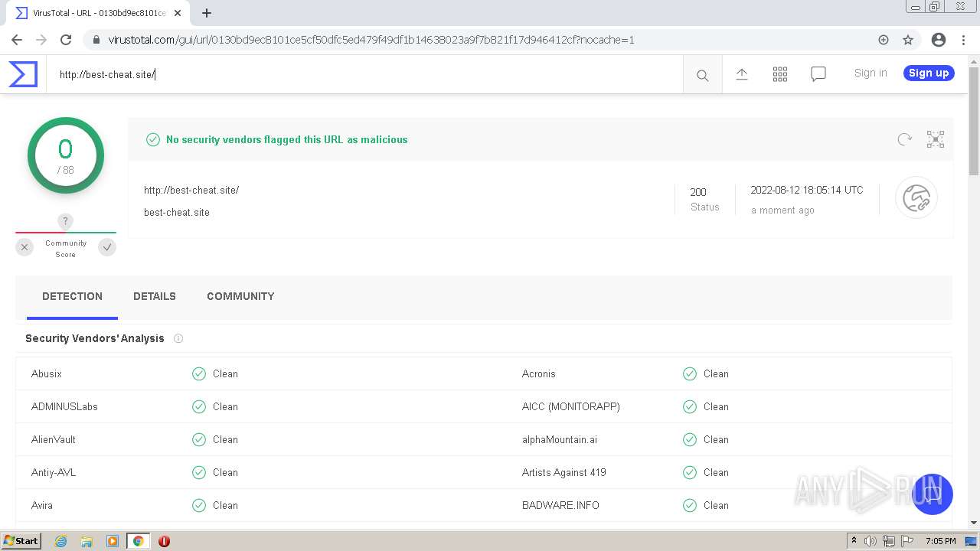Click the Abusix vendor name
Screen dimensions: 980x551
47,373
